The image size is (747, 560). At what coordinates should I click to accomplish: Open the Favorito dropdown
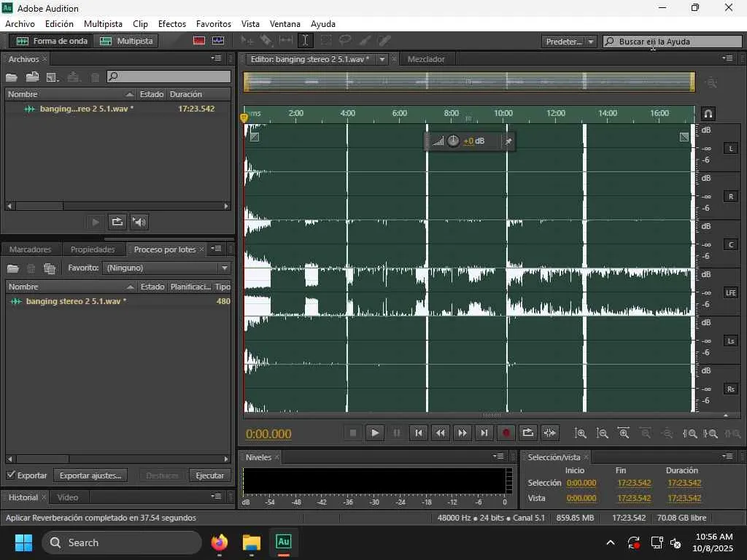pyautogui.click(x=166, y=268)
